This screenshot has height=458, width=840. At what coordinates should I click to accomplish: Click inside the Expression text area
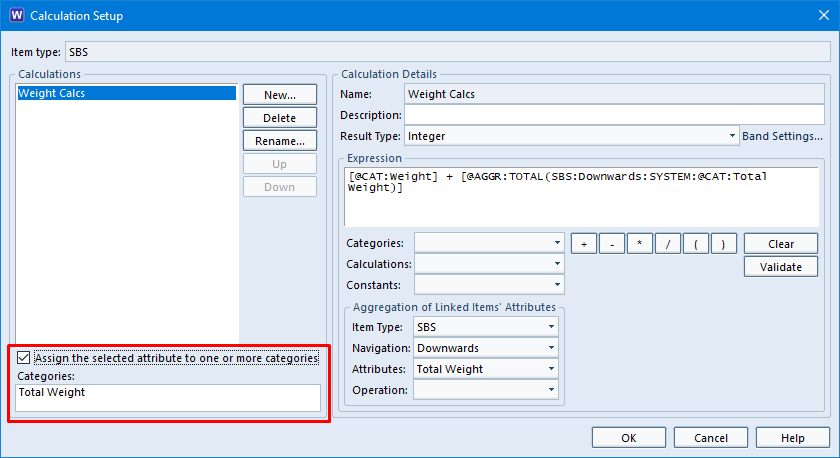(x=581, y=197)
